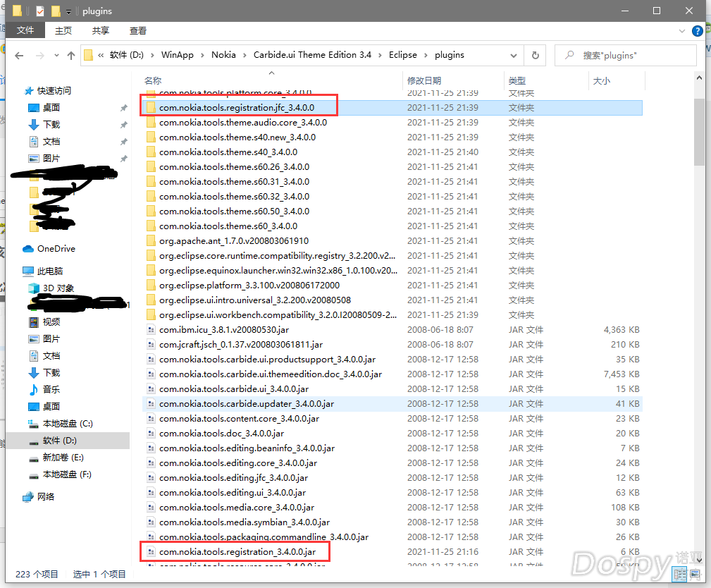Sort files by 大小 column header
711x588 pixels.
click(602, 81)
